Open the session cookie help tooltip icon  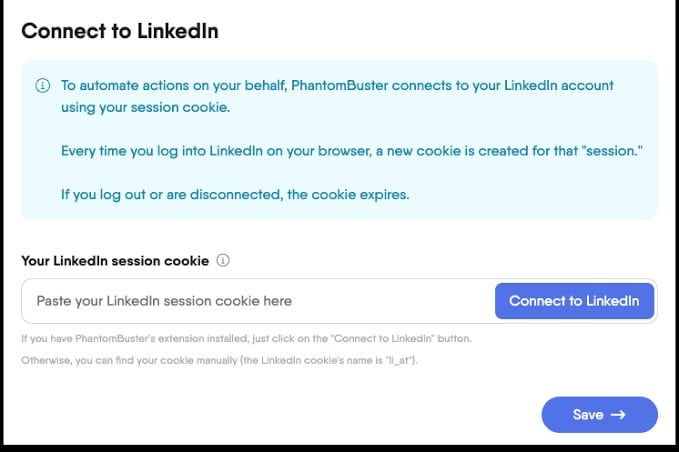[223, 261]
